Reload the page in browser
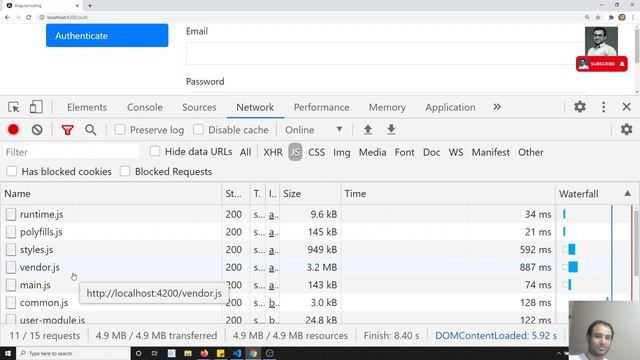The height and width of the screenshot is (360, 640). [29, 17]
